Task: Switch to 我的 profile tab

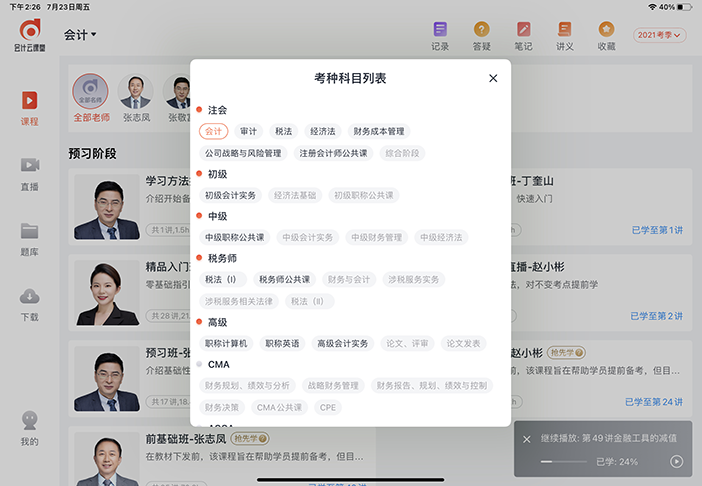Action: click(x=30, y=427)
